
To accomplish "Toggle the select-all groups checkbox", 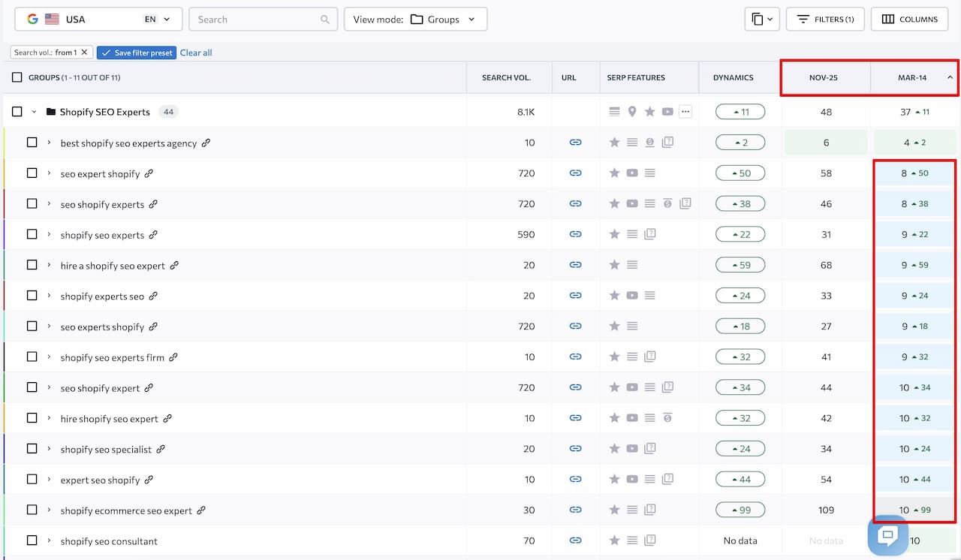I will (x=17, y=77).
